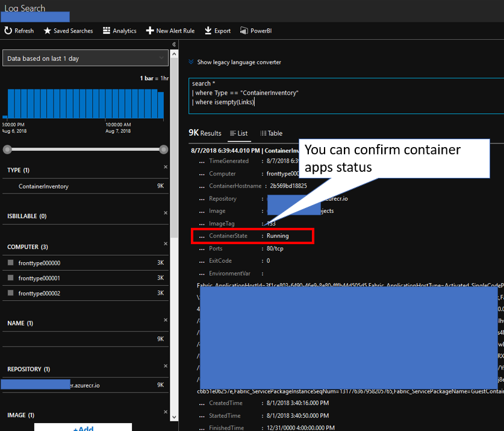
Task: Click the left pane scrollbar thumb
Action: tap(174, 148)
